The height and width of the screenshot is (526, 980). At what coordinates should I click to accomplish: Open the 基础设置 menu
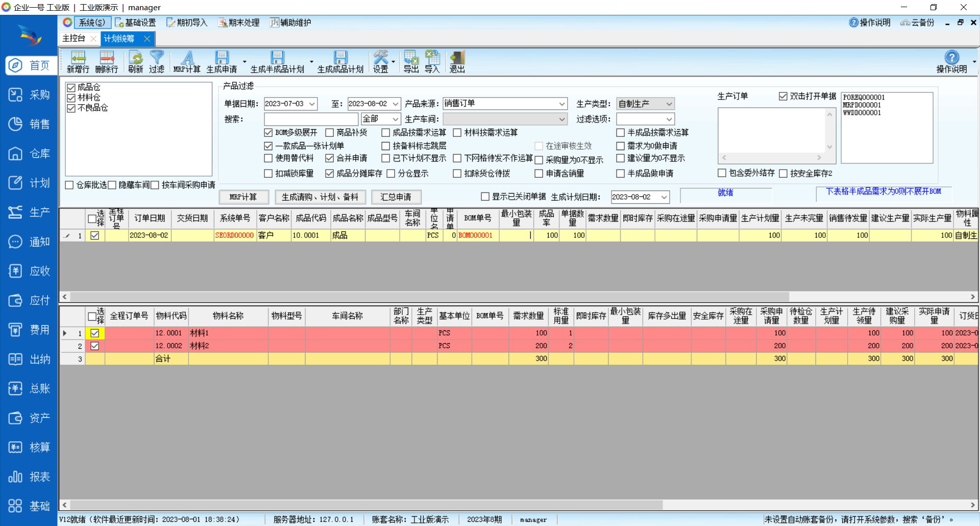[x=136, y=22]
